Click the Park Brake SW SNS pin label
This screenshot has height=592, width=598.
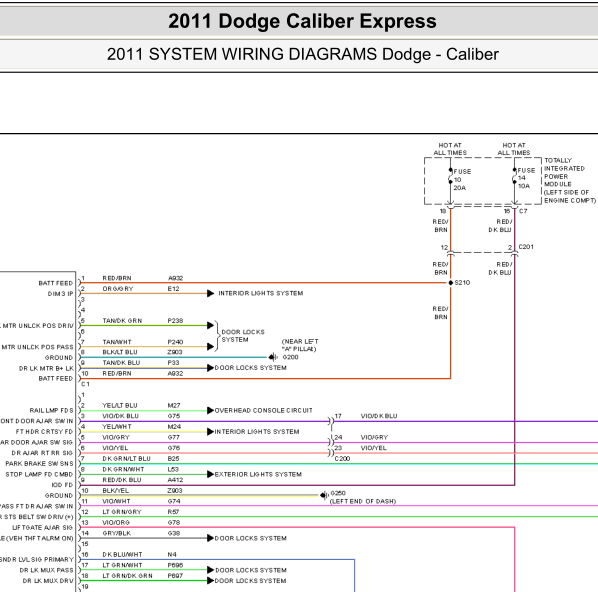tap(39, 464)
